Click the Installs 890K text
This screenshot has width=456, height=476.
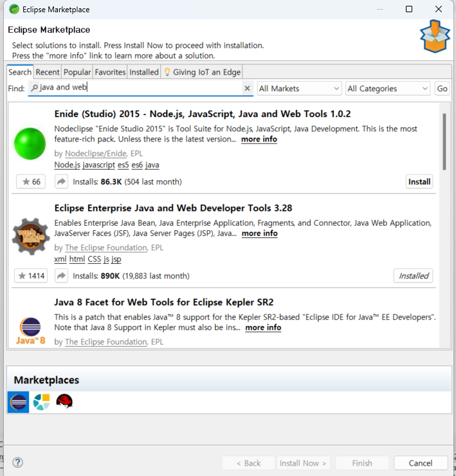click(x=131, y=276)
